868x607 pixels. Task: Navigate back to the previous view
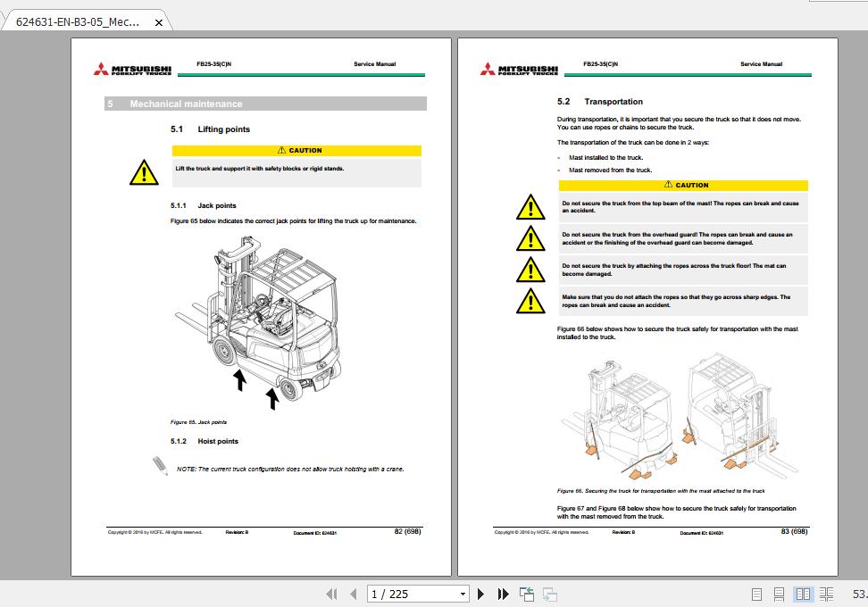(x=526, y=594)
